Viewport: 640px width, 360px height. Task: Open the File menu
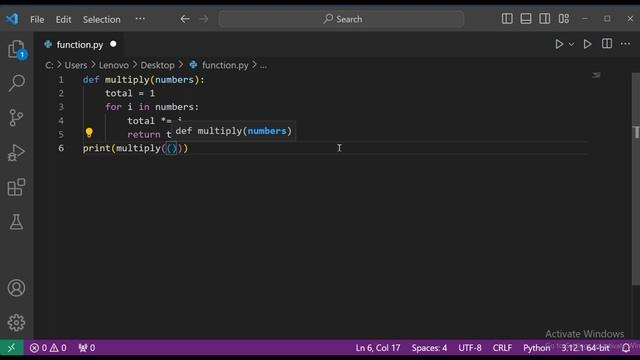point(37,19)
